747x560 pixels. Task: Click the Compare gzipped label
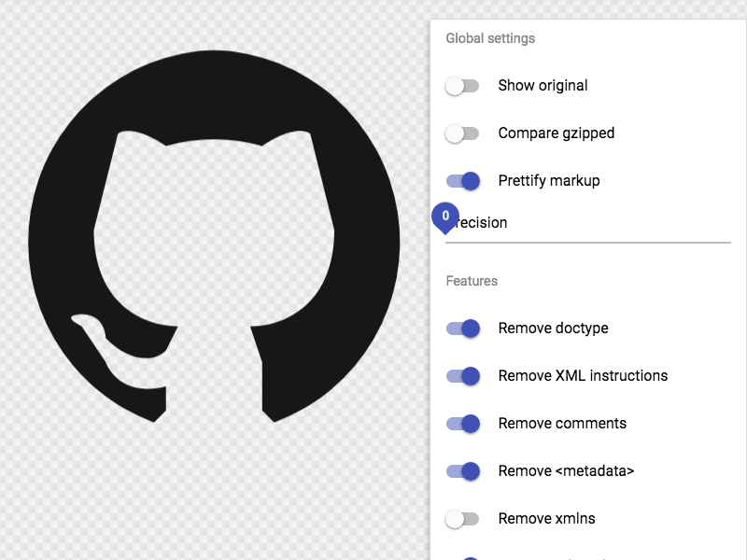[555, 133]
